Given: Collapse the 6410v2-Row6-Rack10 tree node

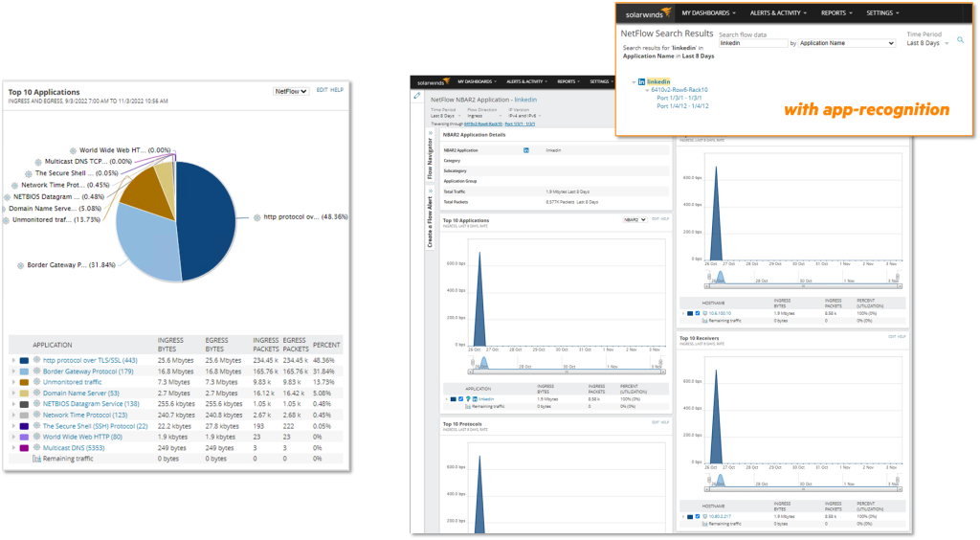Looking at the screenshot, I should coord(647,90).
